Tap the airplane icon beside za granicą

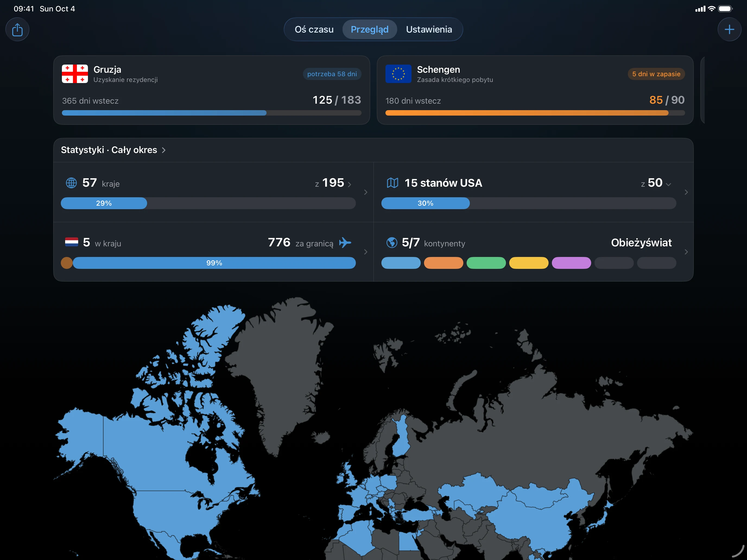pos(345,242)
